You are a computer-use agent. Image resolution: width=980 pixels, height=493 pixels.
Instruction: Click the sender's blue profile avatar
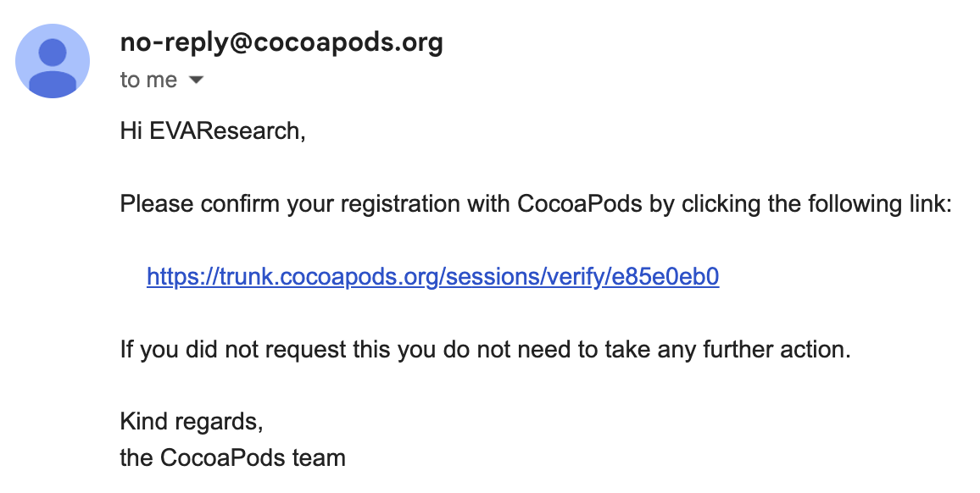tap(53, 61)
